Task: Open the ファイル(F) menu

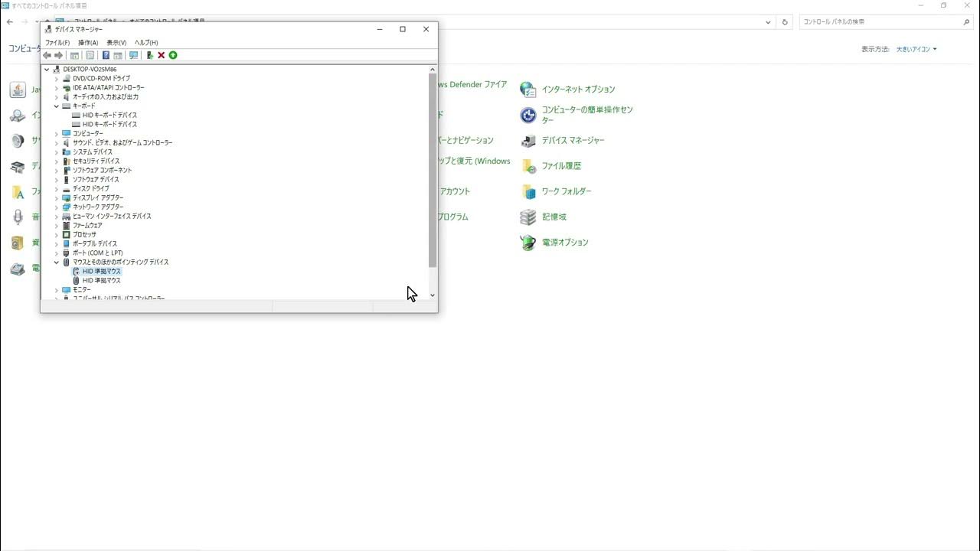Action: pyautogui.click(x=57, y=43)
